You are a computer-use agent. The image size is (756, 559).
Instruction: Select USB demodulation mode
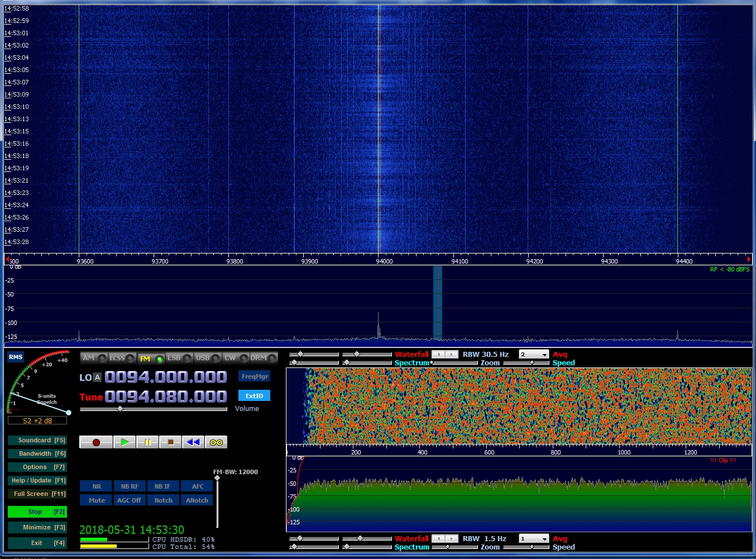click(x=208, y=358)
